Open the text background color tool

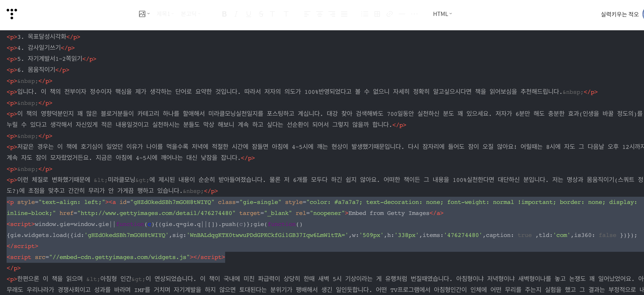coord(286,14)
